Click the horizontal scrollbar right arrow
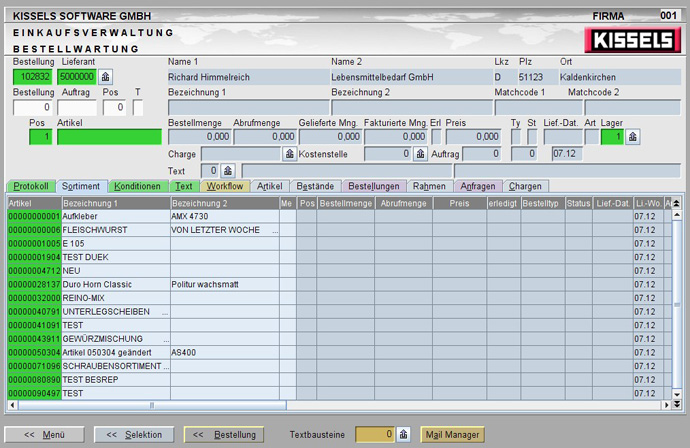Viewport: 690px width, 448px height. (x=667, y=405)
